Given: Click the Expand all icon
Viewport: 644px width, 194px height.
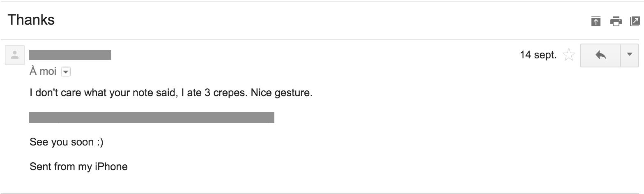Looking at the screenshot, I should 596,21.
